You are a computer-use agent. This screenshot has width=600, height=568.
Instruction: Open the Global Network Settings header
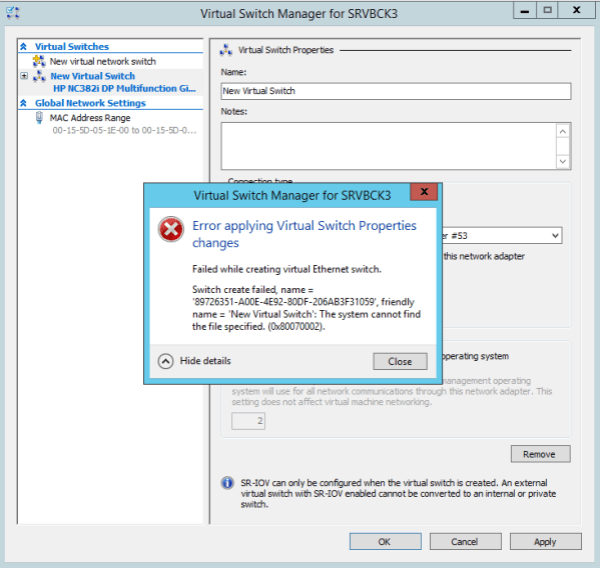click(x=90, y=103)
